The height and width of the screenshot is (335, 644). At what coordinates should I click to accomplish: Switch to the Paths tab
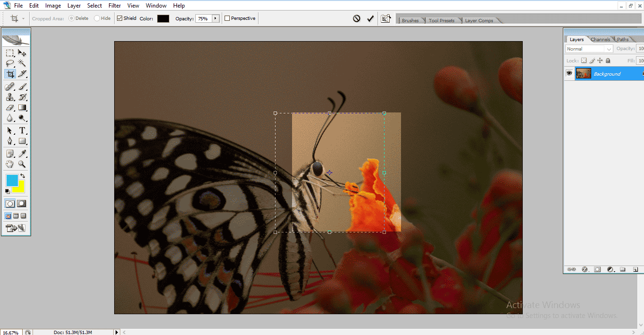point(623,39)
